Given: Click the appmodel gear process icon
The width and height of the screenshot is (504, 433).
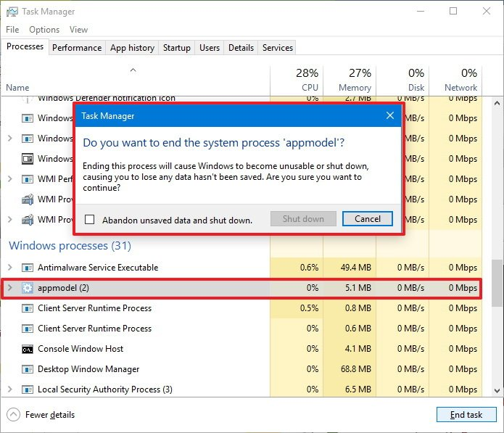Looking at the screenshot, I should 28,288.
